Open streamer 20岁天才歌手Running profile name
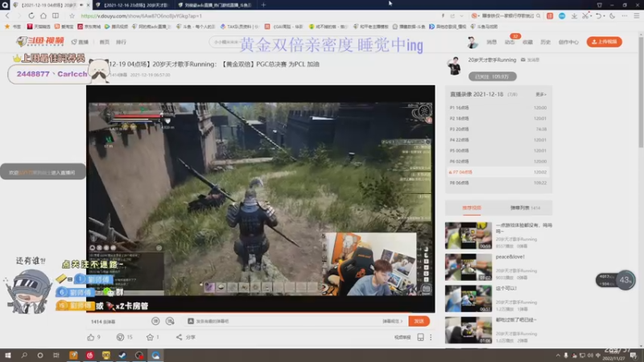 click(492, 60)
